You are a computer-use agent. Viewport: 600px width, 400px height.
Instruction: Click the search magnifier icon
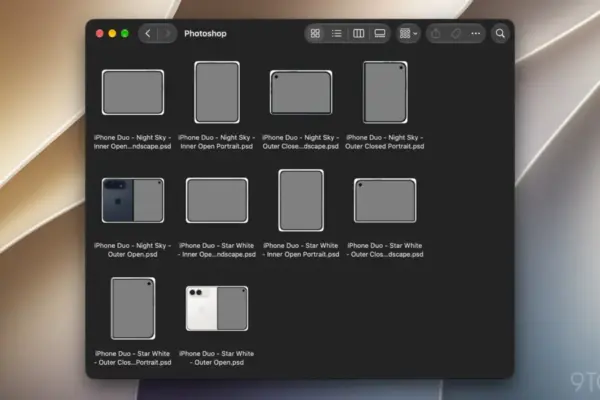point(500,34)
